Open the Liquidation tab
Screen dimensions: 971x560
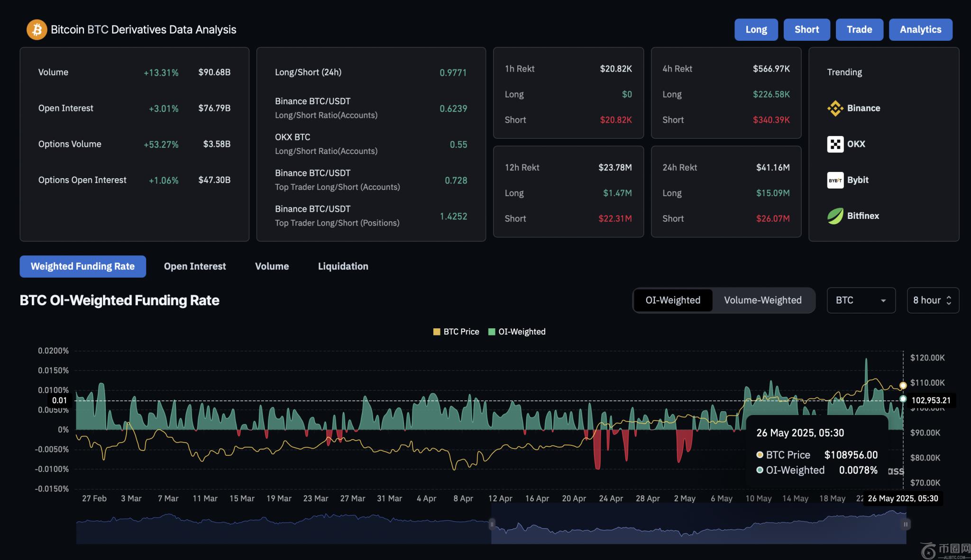coord(343,266)
